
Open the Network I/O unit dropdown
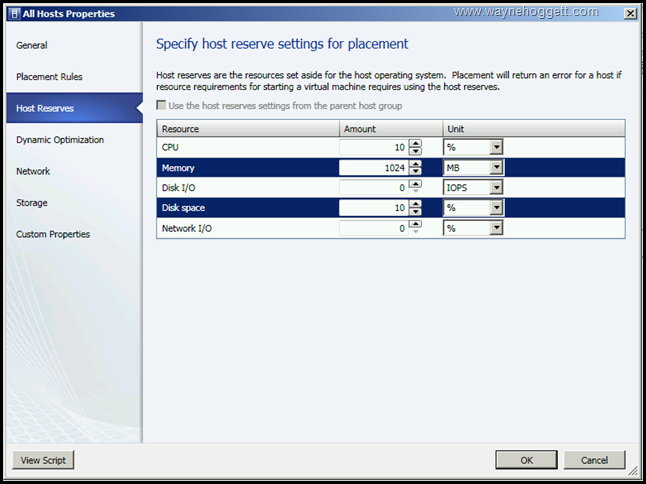click(496, 229)
